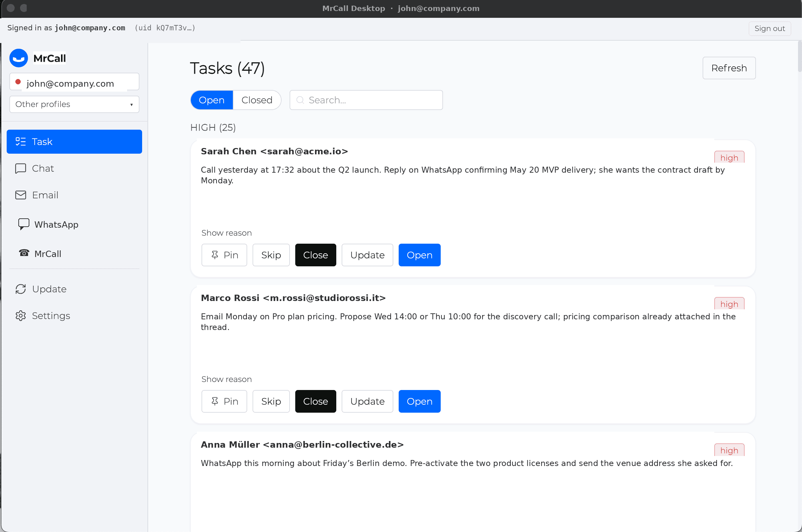
Task: Open the Settings page
Action: [74, 316]
